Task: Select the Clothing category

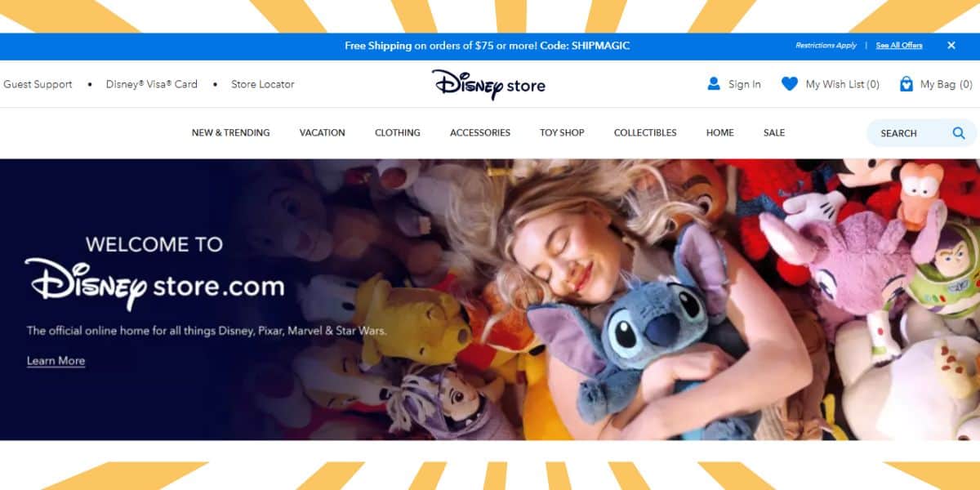Action: [398, 132]
